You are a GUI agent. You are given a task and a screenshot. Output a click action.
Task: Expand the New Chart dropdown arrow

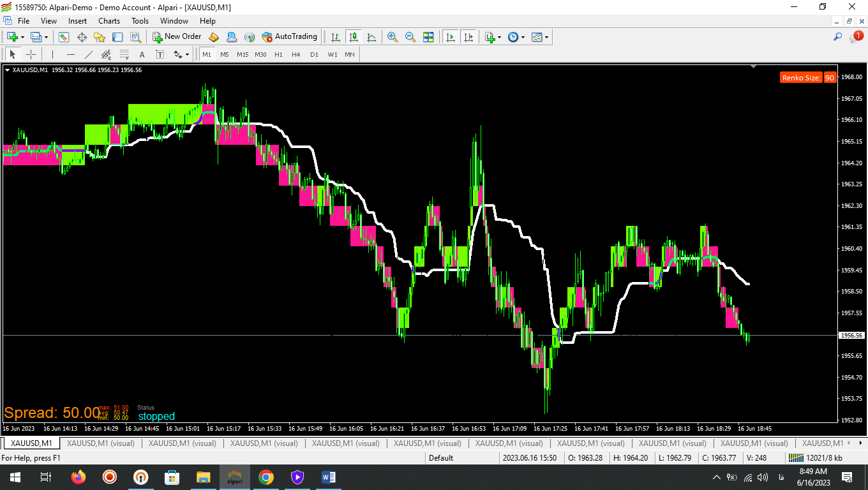click(x=23, y=37)
